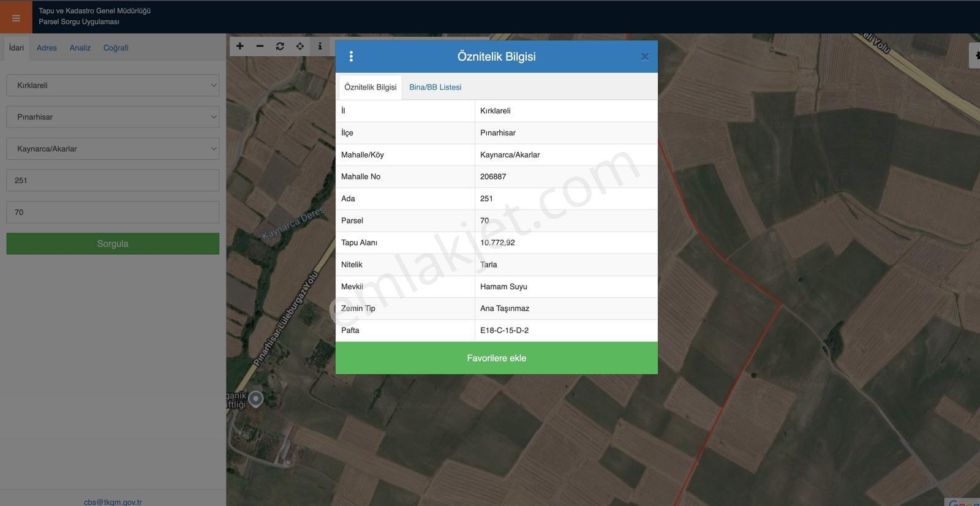Click the Favorilere ekle button
The image size is (980, 506).
pyautogui.click(x=497, y=358)
